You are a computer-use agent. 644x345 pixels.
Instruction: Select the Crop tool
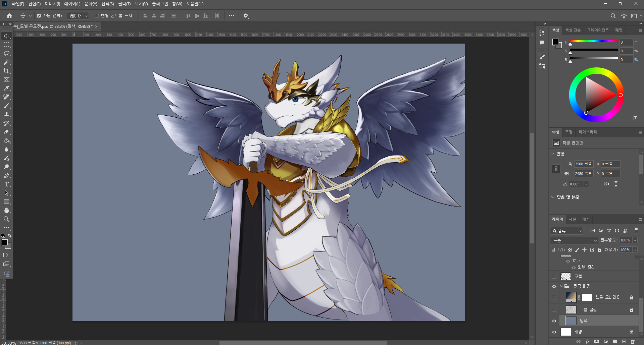coord(6,71)
